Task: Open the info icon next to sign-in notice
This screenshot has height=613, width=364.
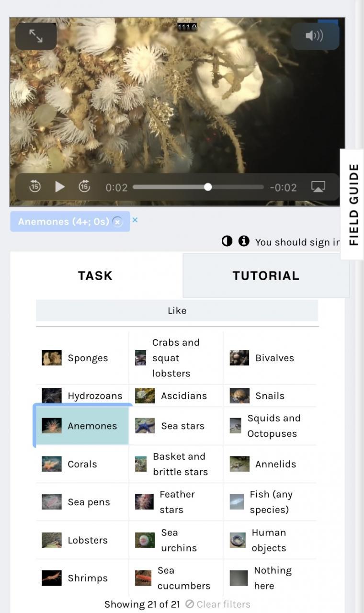Action: click(x=244, y=241)
